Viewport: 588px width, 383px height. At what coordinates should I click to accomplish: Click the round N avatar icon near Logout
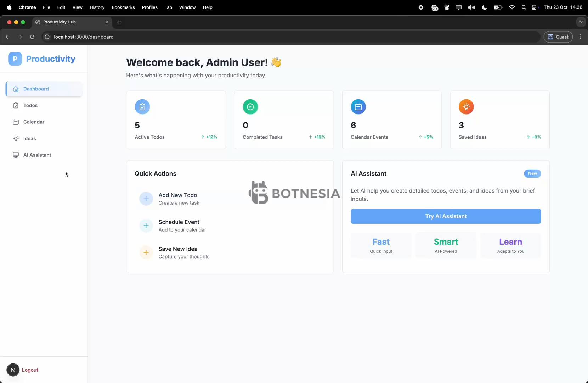point(13,370)
